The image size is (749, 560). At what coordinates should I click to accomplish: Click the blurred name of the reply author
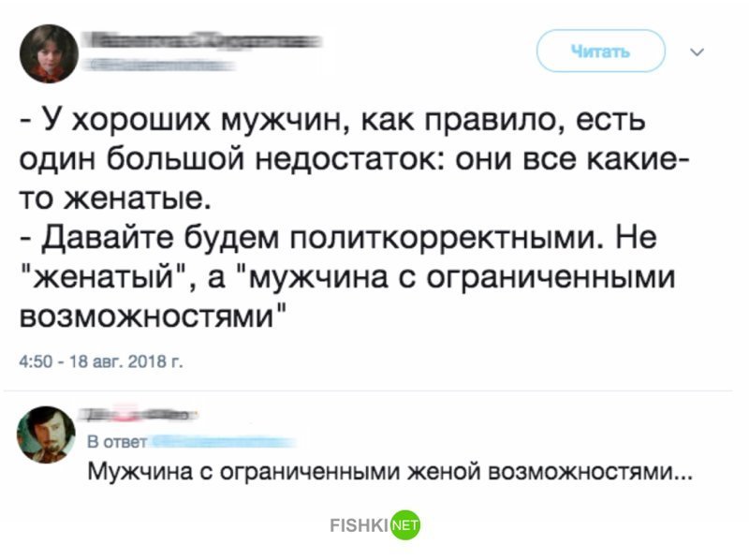pos(138,415)
